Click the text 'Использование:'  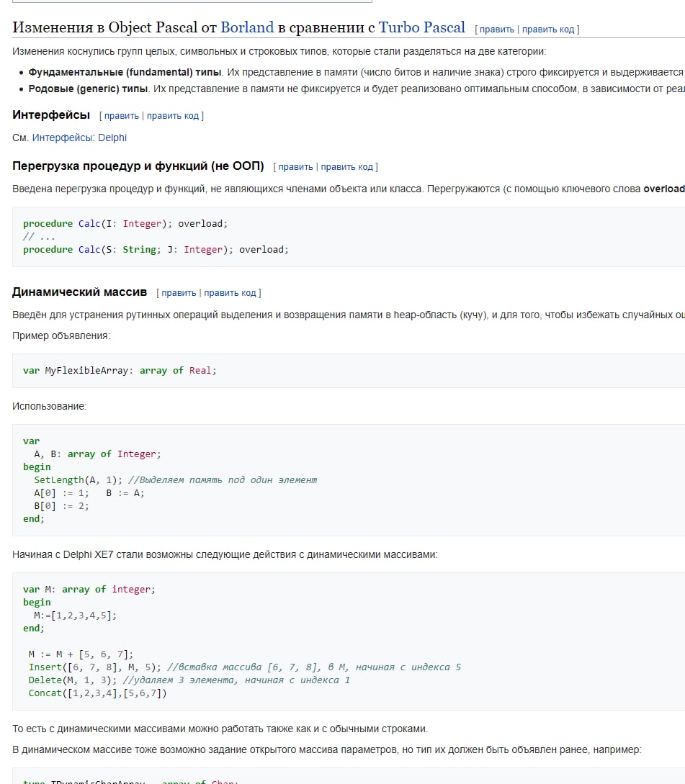(x=50, y=407)
